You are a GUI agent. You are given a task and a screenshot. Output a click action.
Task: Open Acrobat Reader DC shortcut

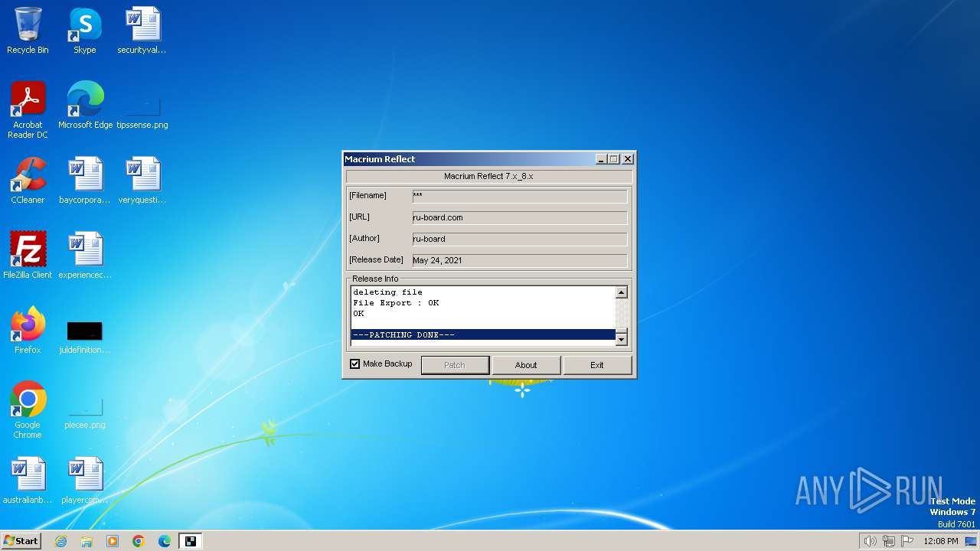pos(28,110)
